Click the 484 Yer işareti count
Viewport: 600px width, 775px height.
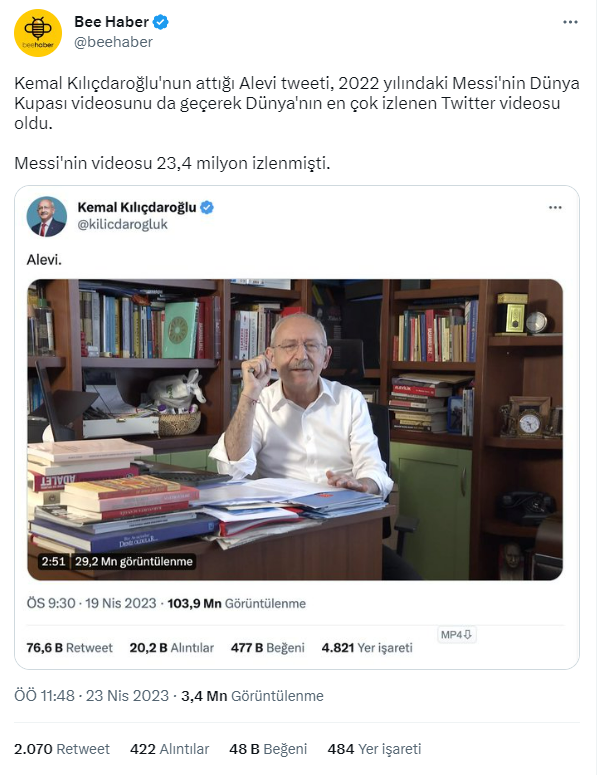[x=374, y=749]
